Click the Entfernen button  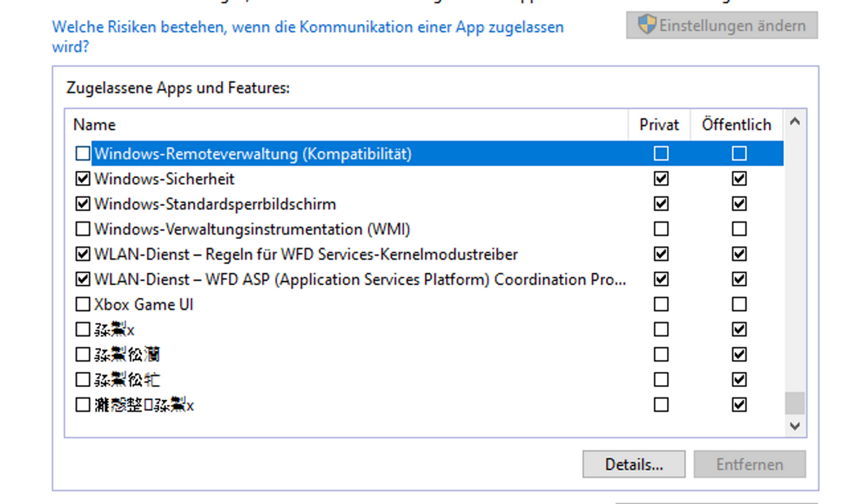(750, 465)
